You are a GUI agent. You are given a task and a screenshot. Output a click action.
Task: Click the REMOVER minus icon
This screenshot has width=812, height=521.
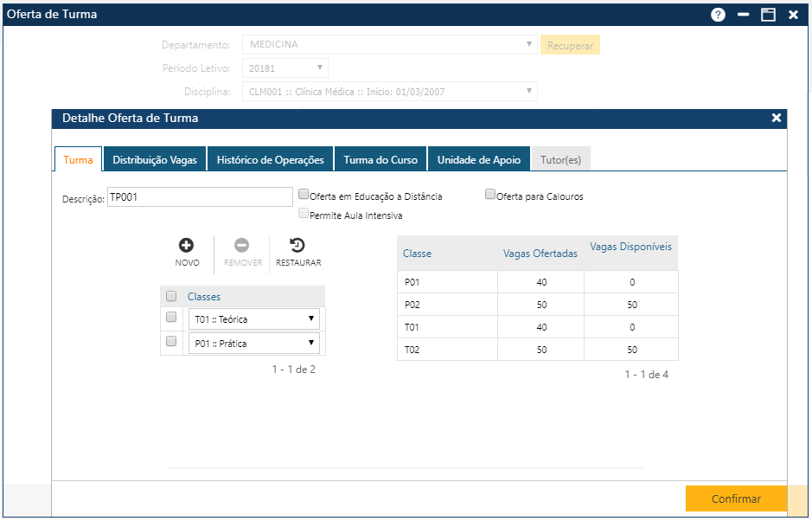tap(242, 246)
